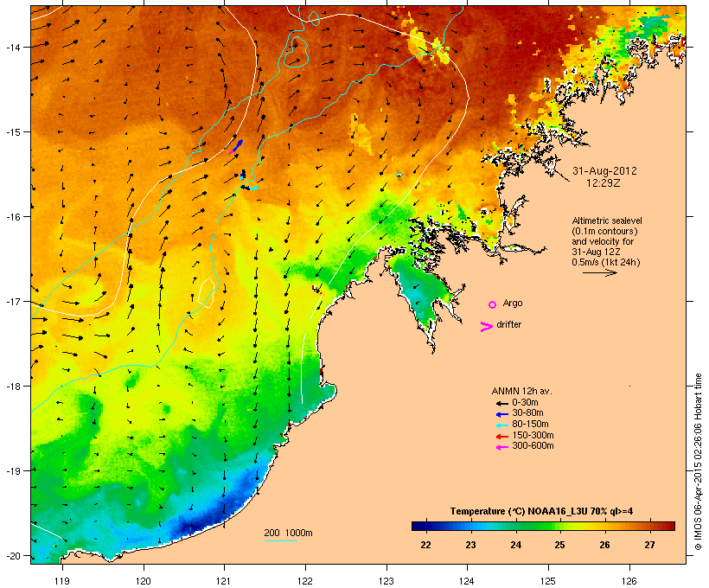Click color bar tick label 24
Viewport: 709px width, 588px height.
pos(515,545)
